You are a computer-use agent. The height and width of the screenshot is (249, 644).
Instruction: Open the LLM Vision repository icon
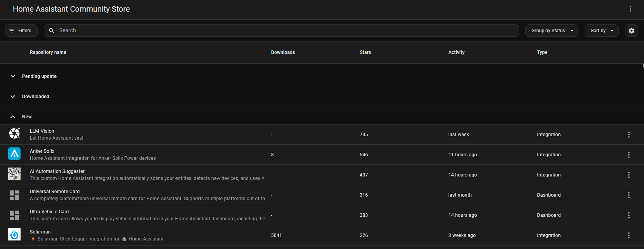pyautogui.click(x=14, y=134)
